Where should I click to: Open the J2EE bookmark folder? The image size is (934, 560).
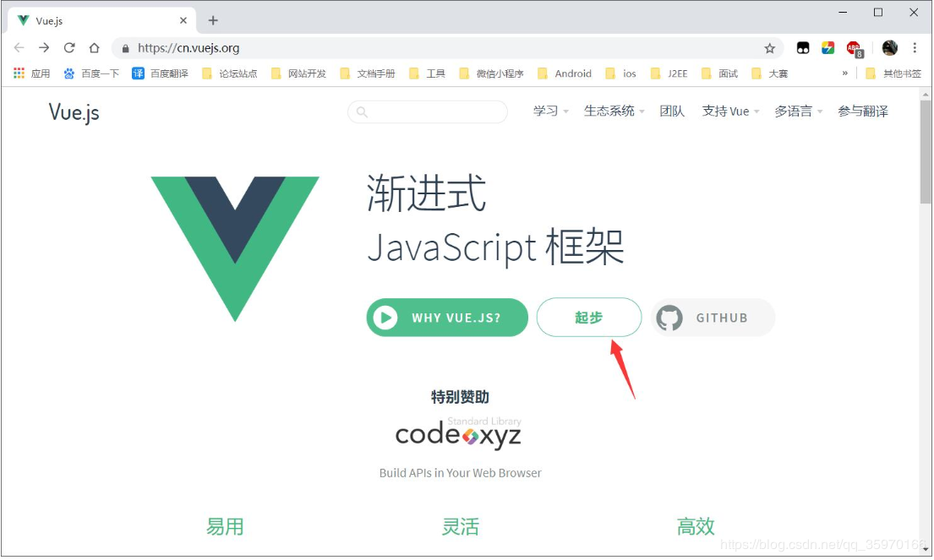(x=669, y=73)
